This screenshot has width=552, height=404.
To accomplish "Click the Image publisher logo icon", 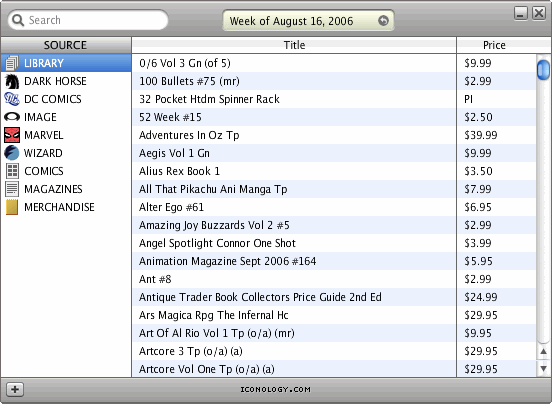I will click(x=12, y=117).
